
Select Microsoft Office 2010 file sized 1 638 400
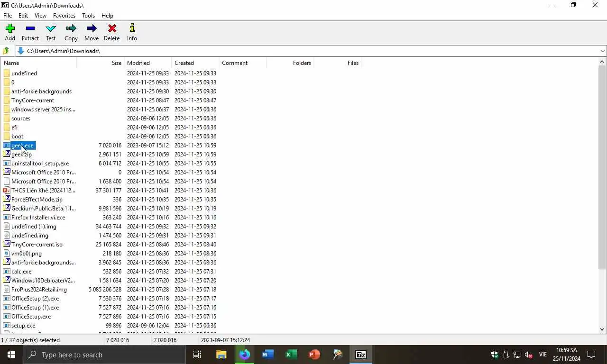(40, 182)
